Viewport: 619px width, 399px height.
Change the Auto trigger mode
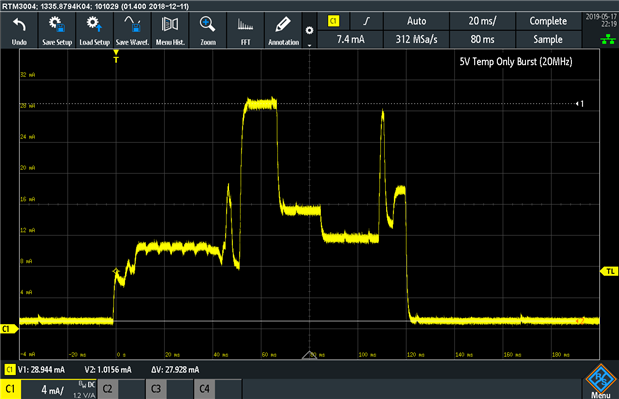[x=416, y=21]
